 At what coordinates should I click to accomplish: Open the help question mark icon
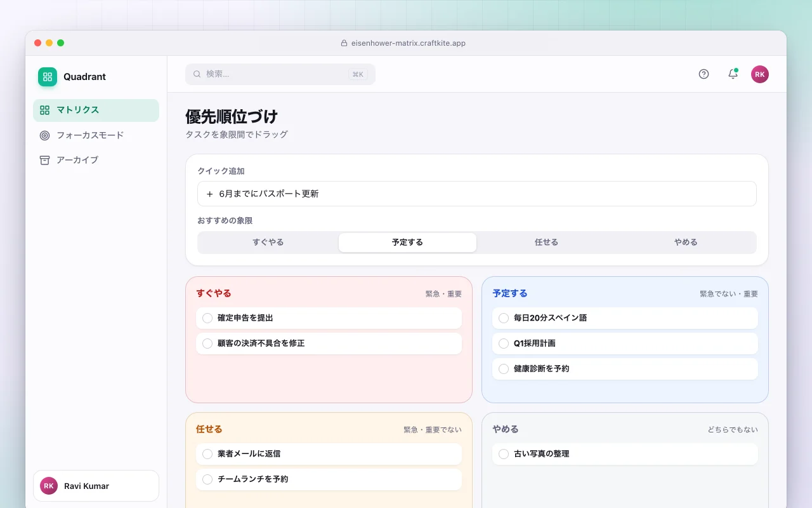coord(704,74)
